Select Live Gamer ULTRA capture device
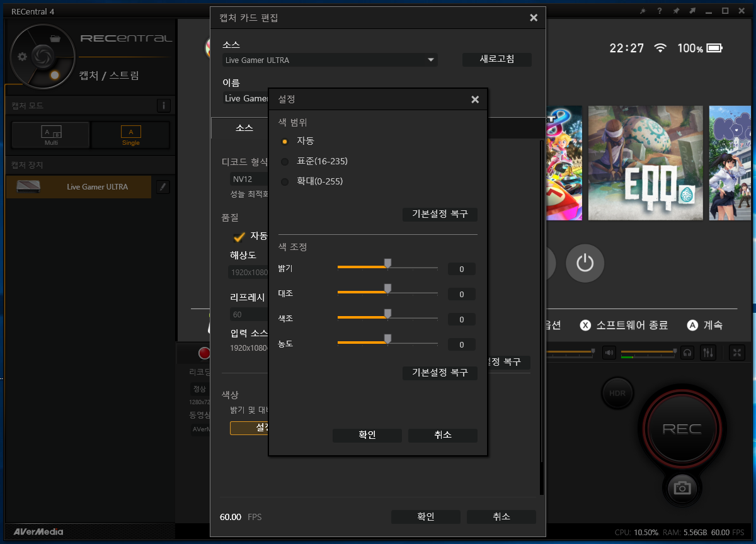 pyautogui.click(x=79, y=187)
